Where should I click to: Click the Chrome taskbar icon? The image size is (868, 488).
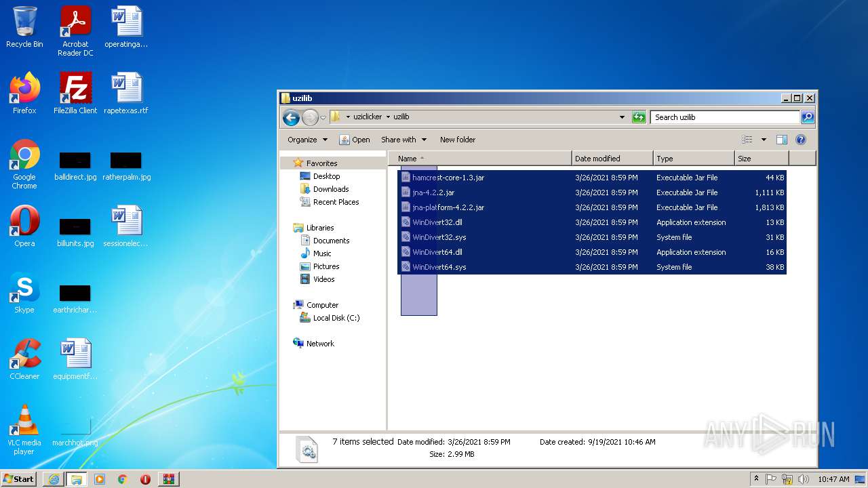123,479
